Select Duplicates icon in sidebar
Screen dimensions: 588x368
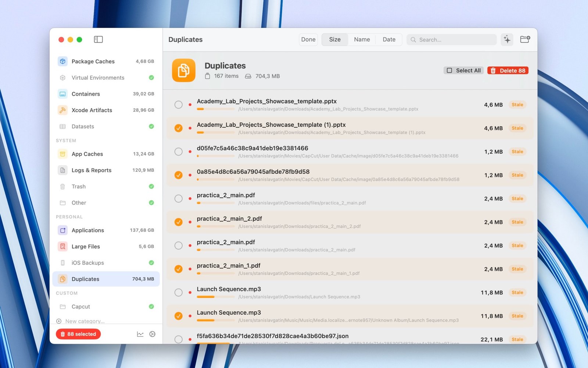point(63,279)
